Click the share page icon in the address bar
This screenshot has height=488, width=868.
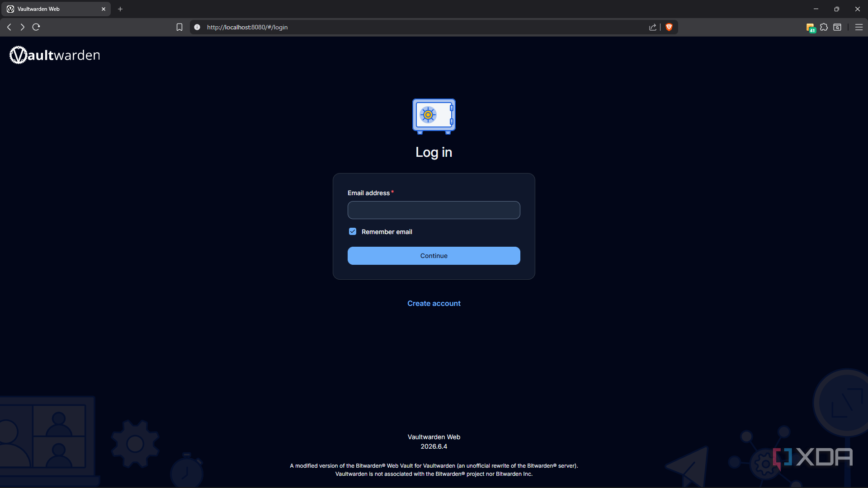point(652,27)
